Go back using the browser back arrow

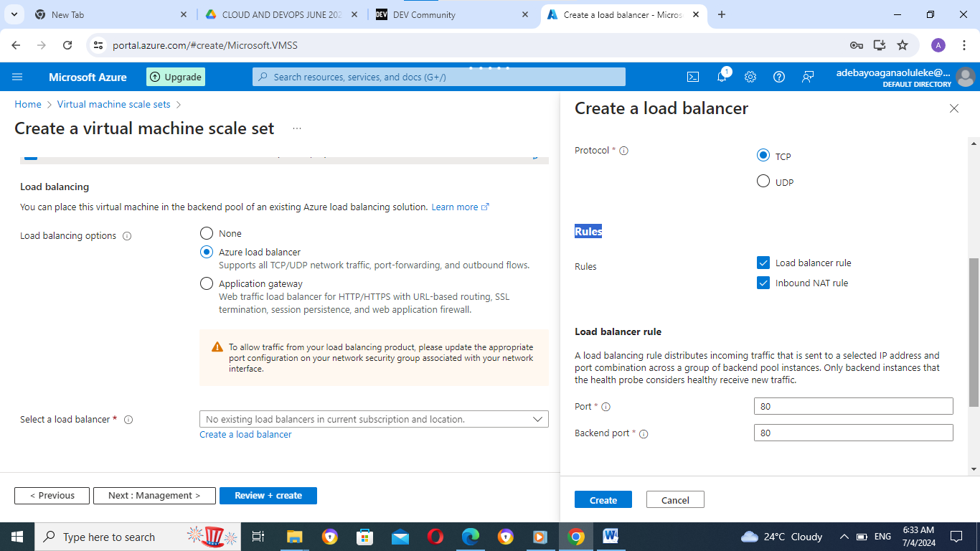[x=17, y=45]
